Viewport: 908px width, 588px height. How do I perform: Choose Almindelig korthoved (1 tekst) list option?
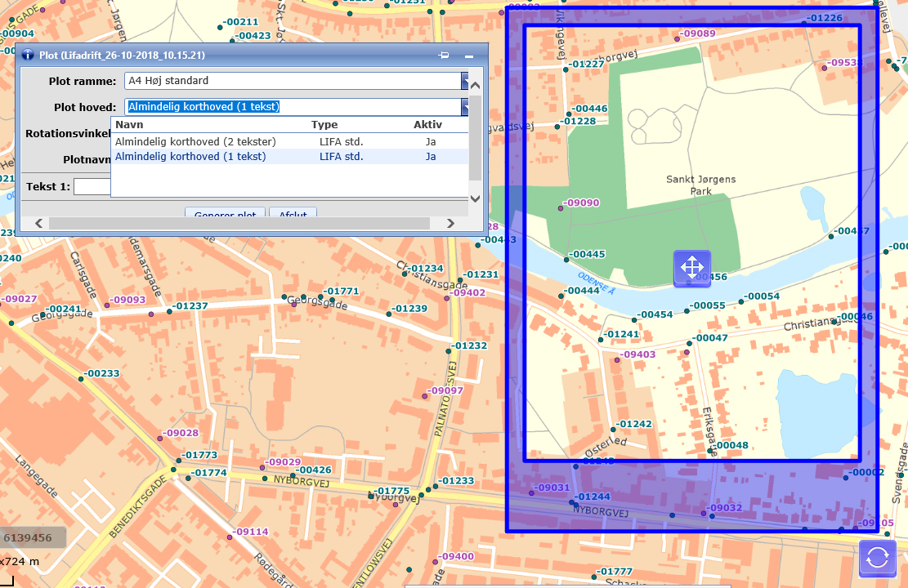[289, 157]
